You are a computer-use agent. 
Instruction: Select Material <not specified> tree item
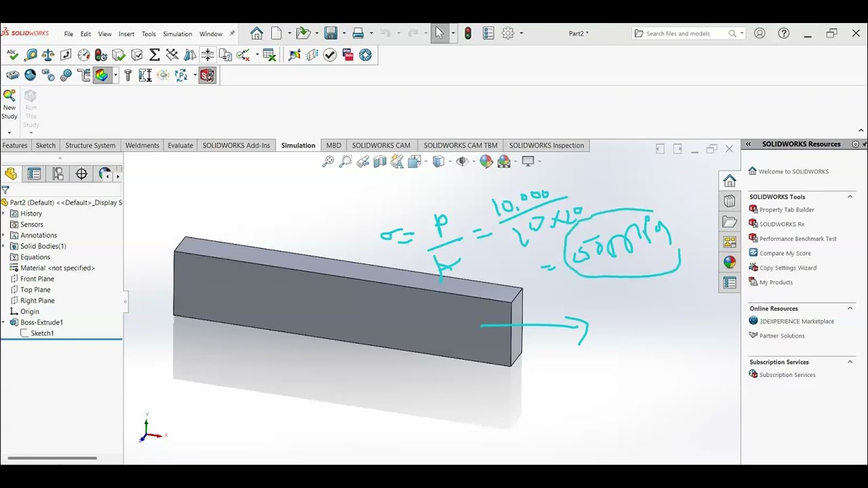tap(58, 268)
